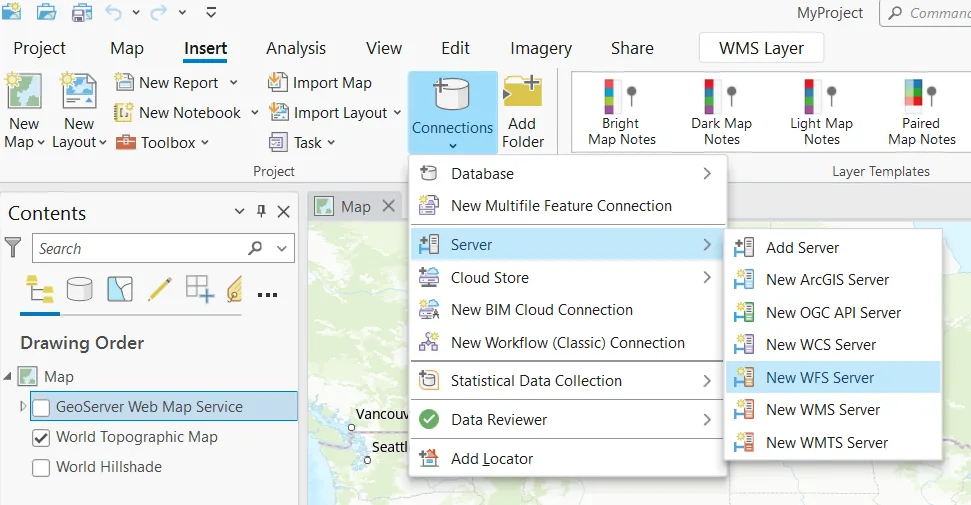The image size is (971, 505).
Task: Select New WMTS Server option
Action: tap(833, 442)
